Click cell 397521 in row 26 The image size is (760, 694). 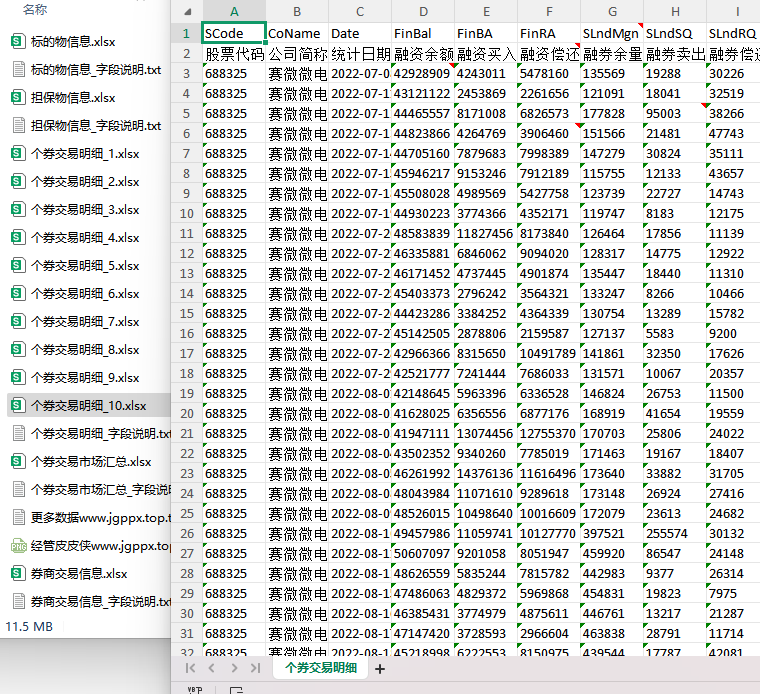(612, 534)
